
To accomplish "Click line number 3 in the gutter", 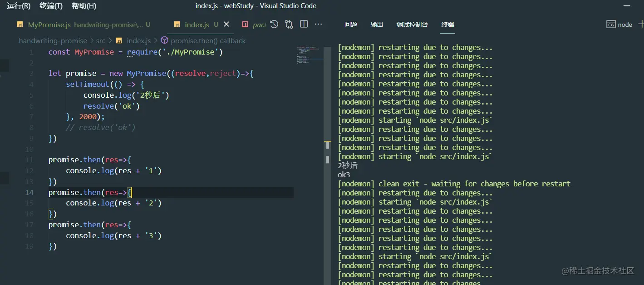I will [x=31, y=73].
